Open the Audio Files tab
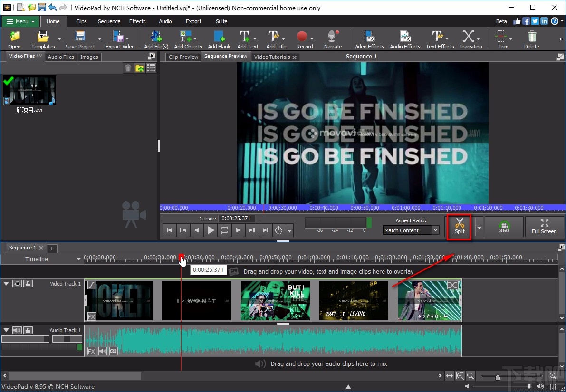This screenshot has height=392, width=566. pyautogui.click(x=61, y=57)
